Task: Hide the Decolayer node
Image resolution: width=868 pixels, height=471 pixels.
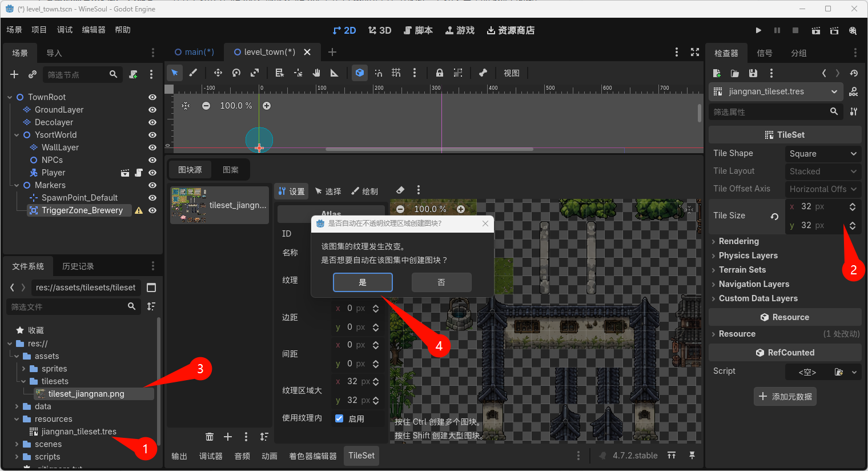Action: [x=152, y=122]
